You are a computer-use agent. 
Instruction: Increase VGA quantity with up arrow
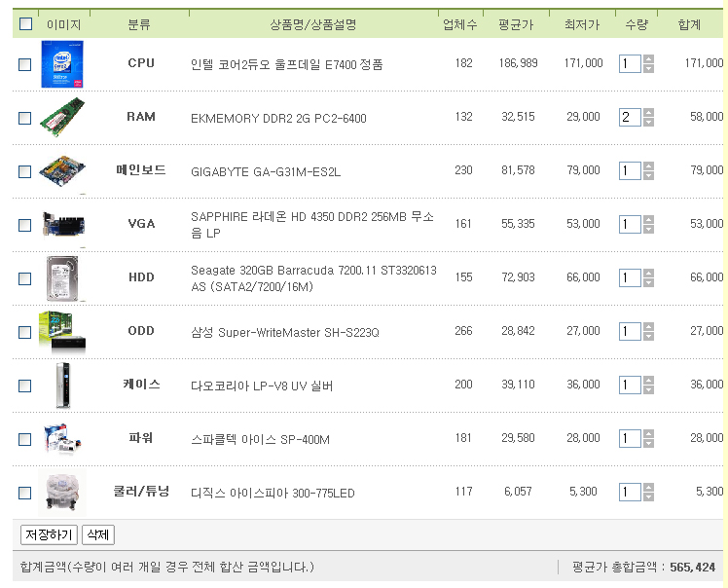(648, 220)
